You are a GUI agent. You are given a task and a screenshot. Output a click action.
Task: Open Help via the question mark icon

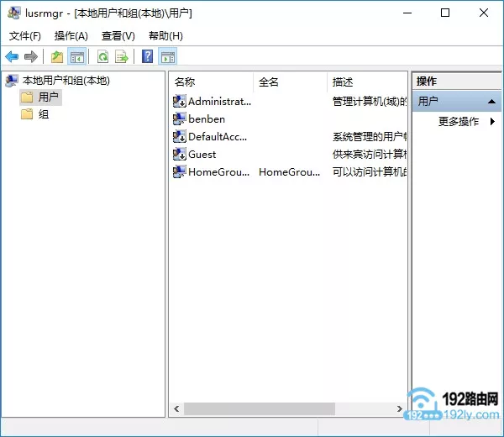click(x=148, y=56)
